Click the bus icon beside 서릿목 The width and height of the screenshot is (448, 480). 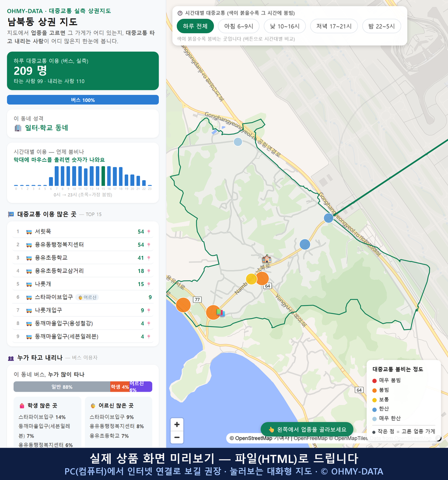coord(29,232)
